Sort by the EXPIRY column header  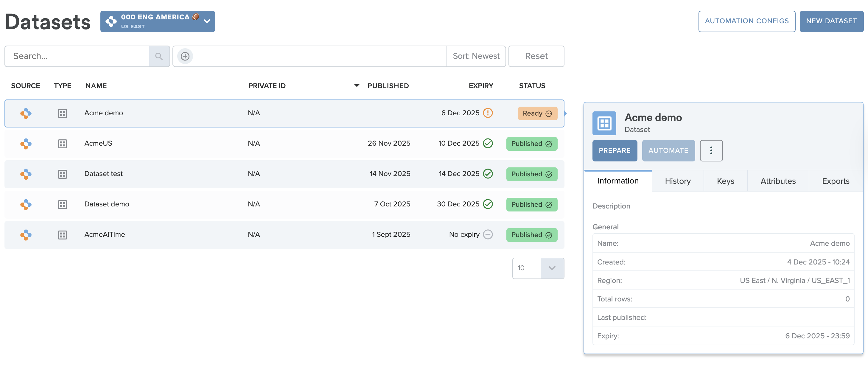[x=480, y=86]
